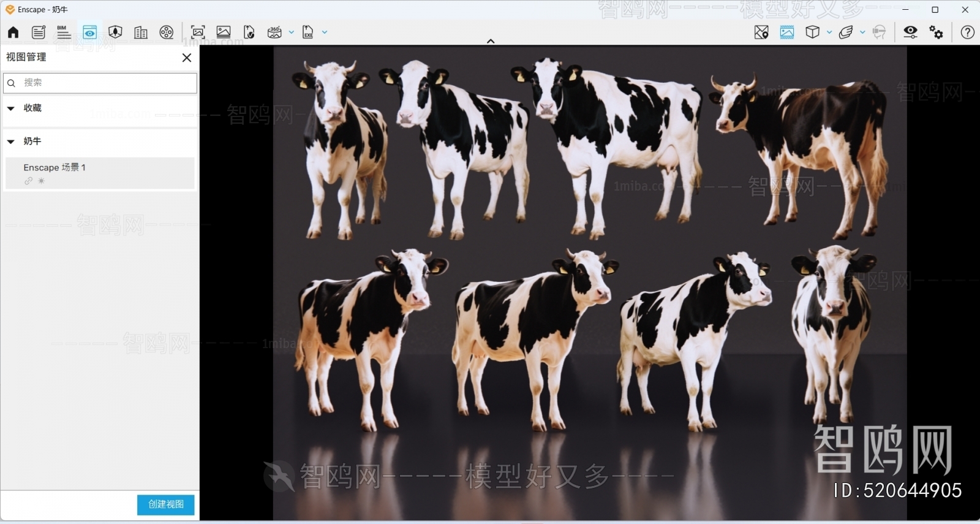Open the video editor film reel
This screenshot has height=524, width=980.
[x=167, y=32]
